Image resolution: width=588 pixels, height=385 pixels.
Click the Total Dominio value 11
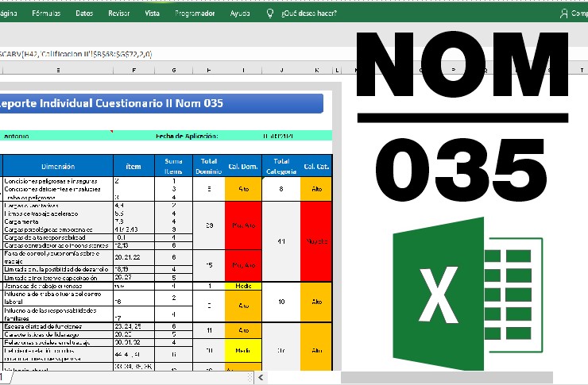point(209,330)
